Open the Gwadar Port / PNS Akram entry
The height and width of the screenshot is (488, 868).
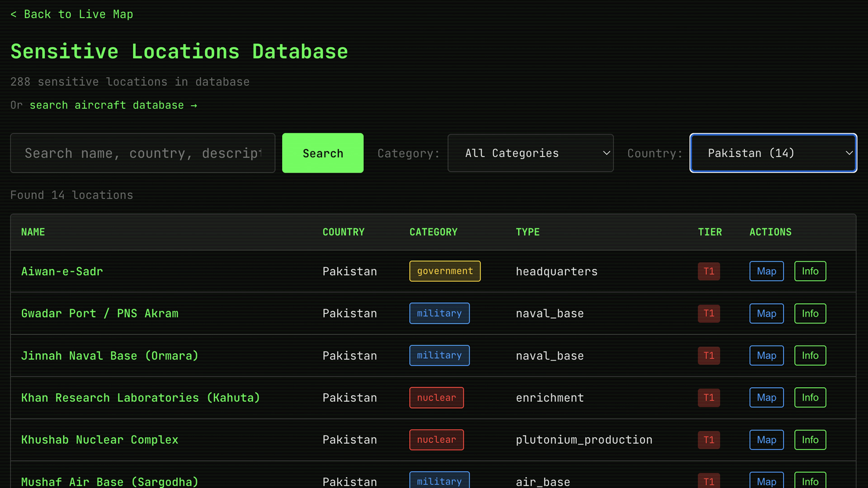pyautogui.click(x=99, y=313)
